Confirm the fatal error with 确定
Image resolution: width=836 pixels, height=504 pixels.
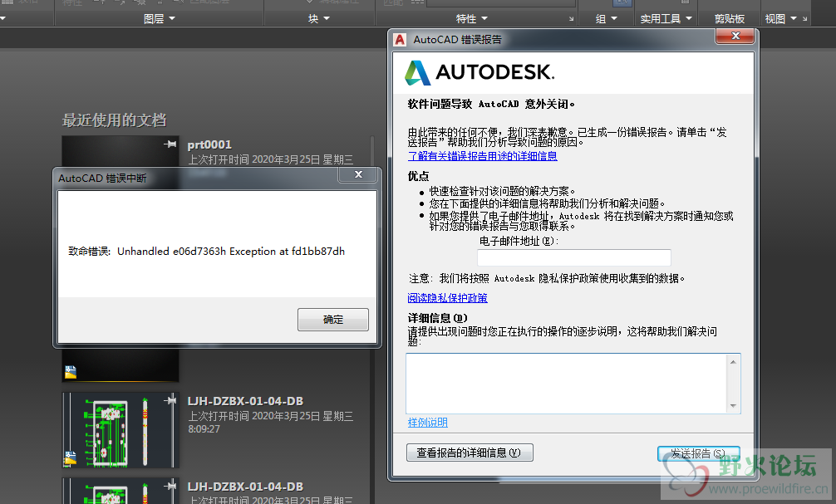333,319
